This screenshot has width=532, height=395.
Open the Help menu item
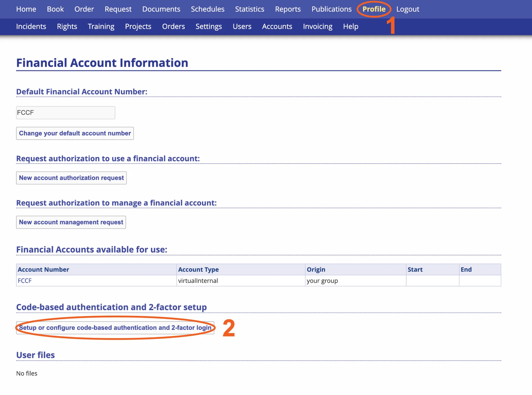[x=351, y=26]
